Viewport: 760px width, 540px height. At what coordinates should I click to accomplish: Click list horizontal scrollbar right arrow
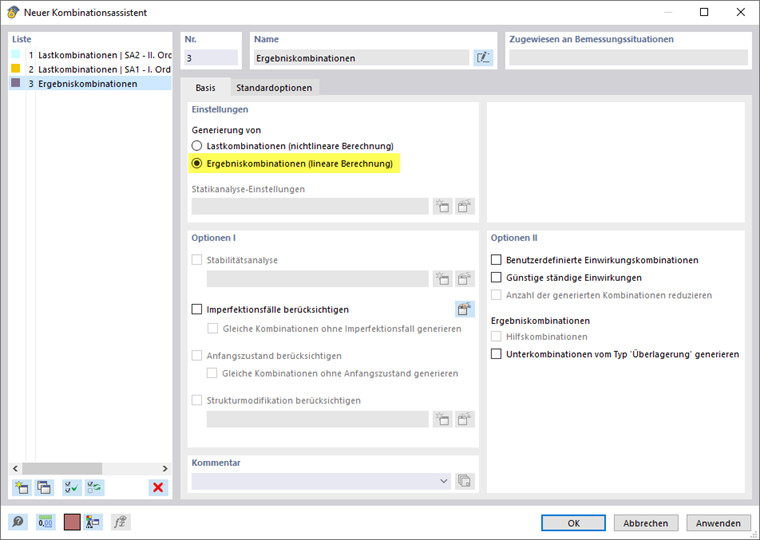click(165, 468)
